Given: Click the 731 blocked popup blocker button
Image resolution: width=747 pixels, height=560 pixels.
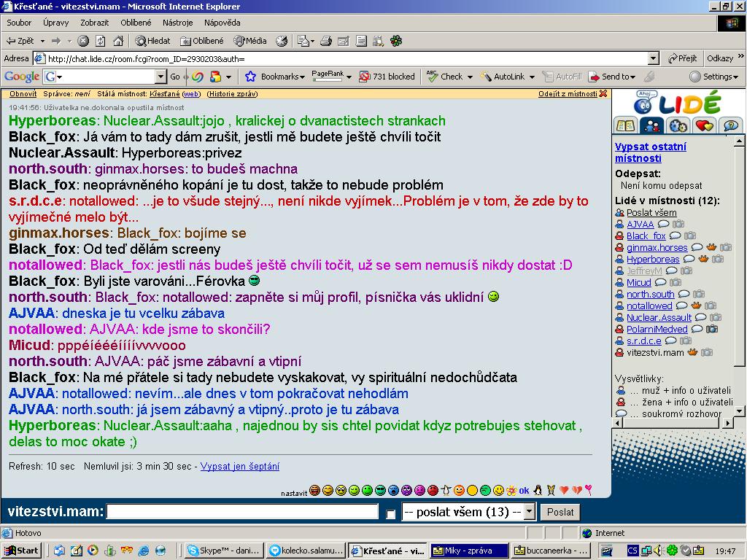Looking at the screenshot, I should 387,77.
